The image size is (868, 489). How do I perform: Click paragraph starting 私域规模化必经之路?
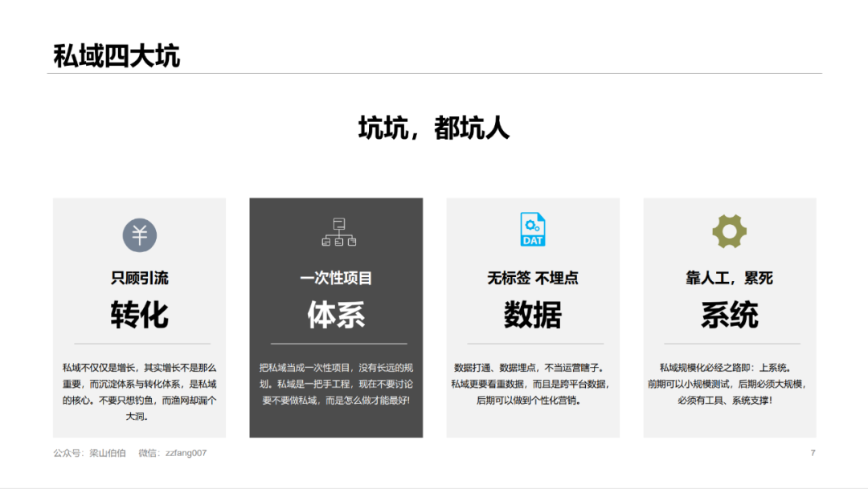click(727, 384)
